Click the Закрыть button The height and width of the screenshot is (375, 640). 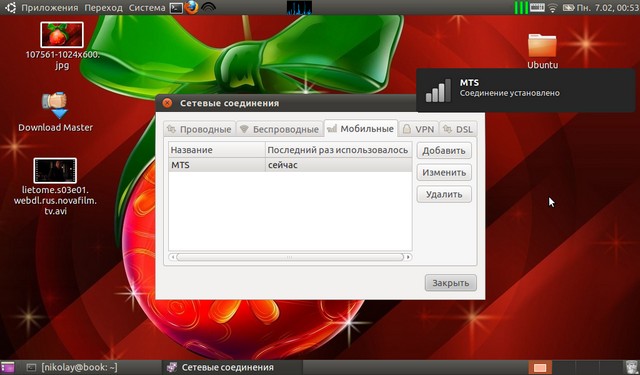(451, 283)
